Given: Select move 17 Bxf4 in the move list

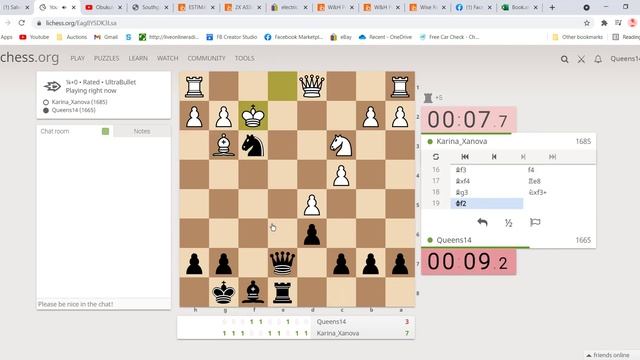Looking at the screenshot, I should 487,181.
